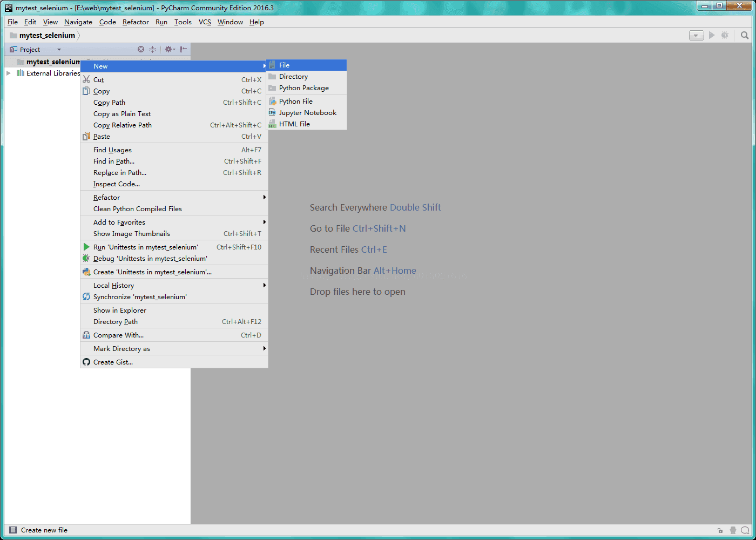This screenshot has width=756, height=540.
Task: Open the run configuration dropdown
Action: pyautogui.click(x=697, y=36)
